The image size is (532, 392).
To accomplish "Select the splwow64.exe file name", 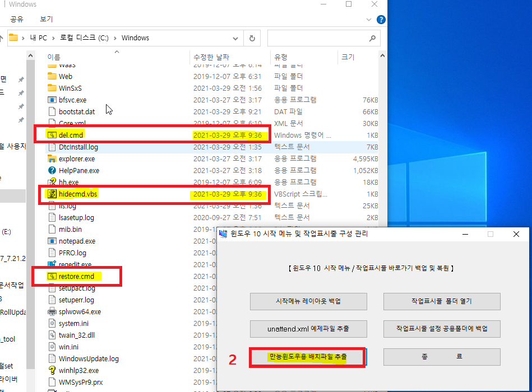I will [80, 312].
